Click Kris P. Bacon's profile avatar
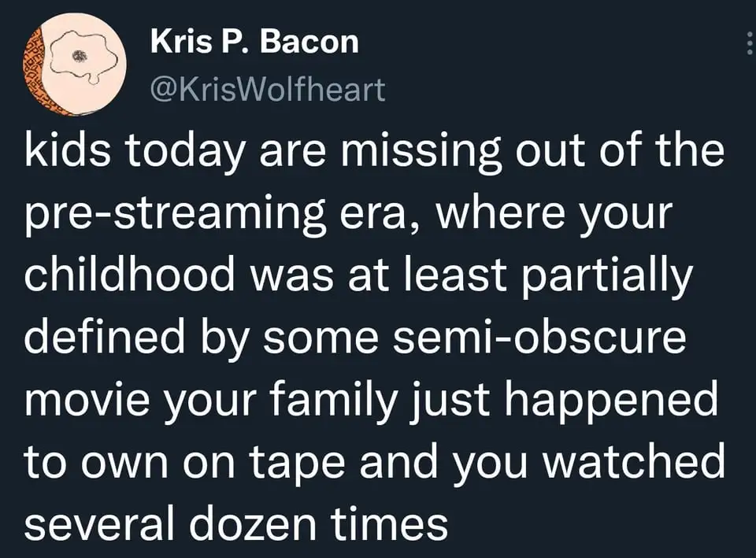 75,64
